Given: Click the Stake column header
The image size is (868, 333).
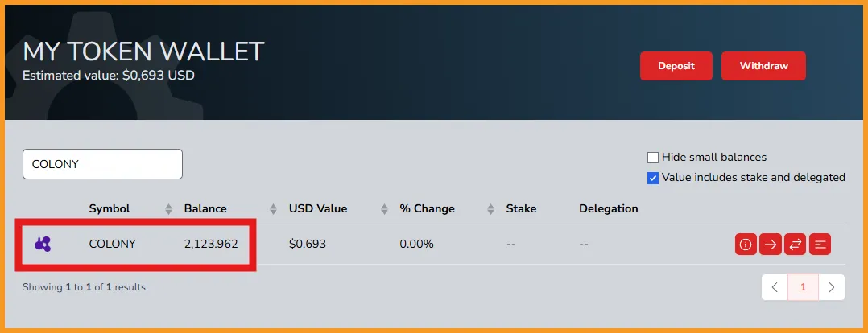Looking at the screenshot, I should pyautogui.click(x=521, y=208).
